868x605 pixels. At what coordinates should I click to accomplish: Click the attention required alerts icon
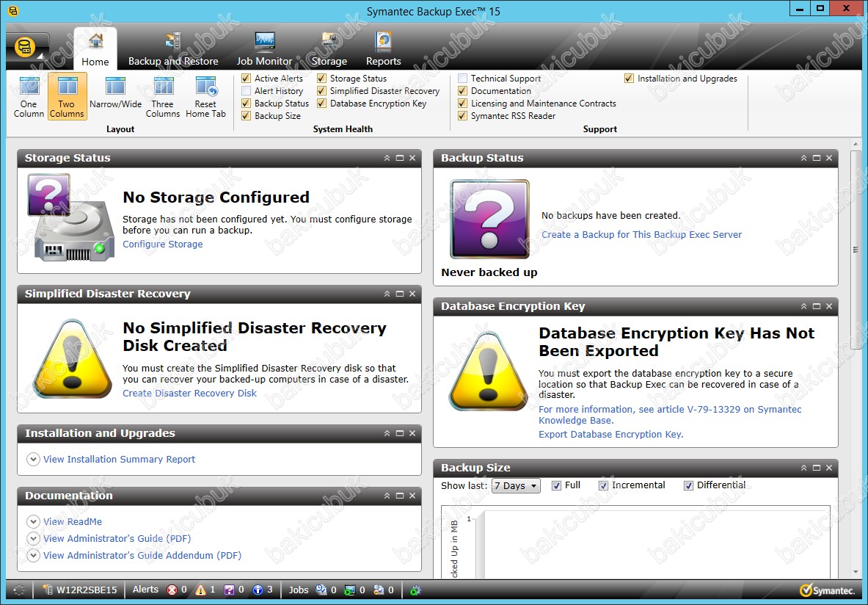click(229, 590)
